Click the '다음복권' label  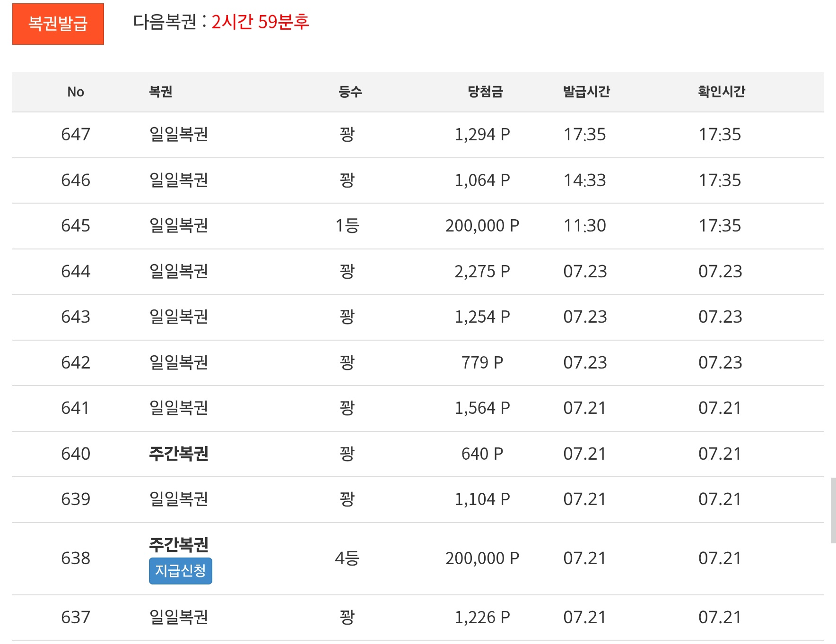[x=165, y=22]
